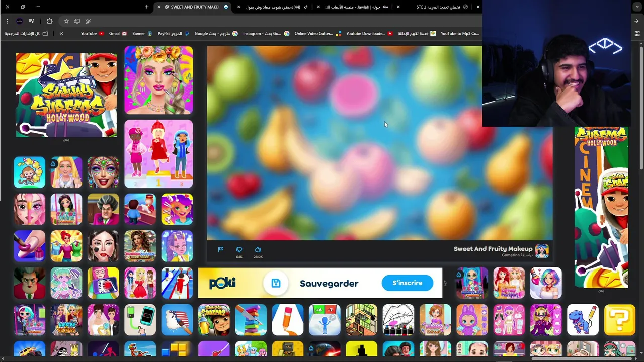Open Youtube Downloader bookmark

click(369, 34)
